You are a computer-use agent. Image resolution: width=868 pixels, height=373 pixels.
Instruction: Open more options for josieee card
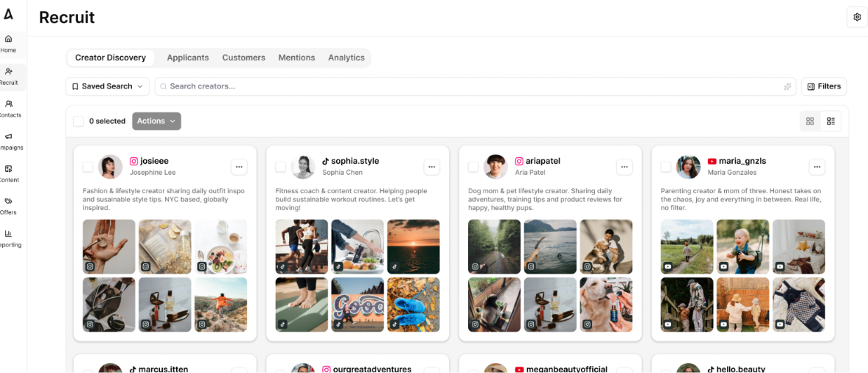pos(239,166)
